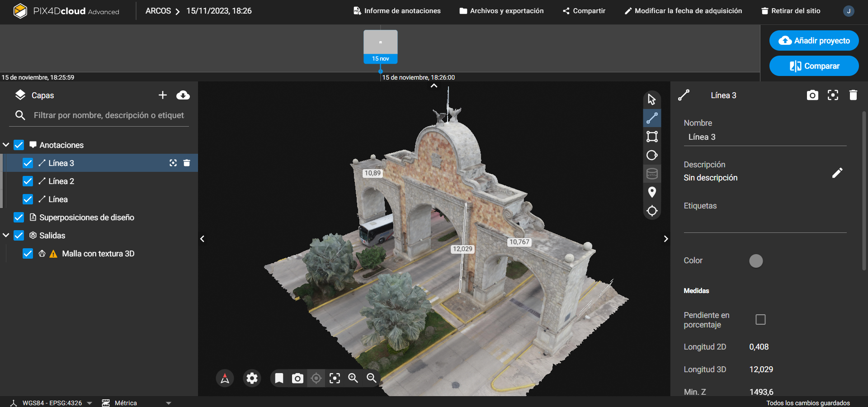The height and width of the screenshot is (407, 868).
Task: Select the polygon annotation tool
Action: [652, 137]
